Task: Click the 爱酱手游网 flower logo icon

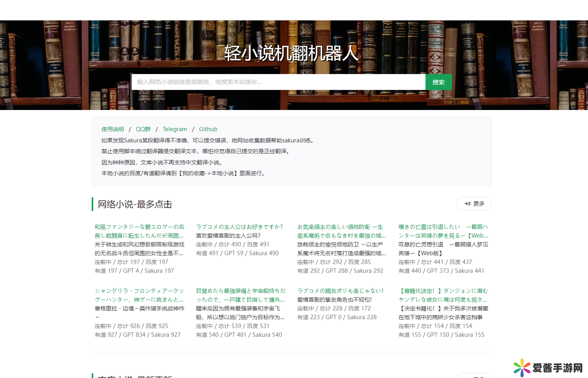Action: pos(522,368)
